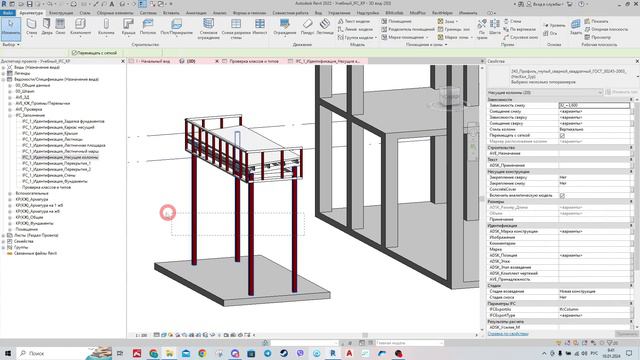Image resolution: width=640 pixels, height=360 pixels.
Task: Select 'IFC_1_Идентификация_Крыши' in project browser
Action: point(50,133)
